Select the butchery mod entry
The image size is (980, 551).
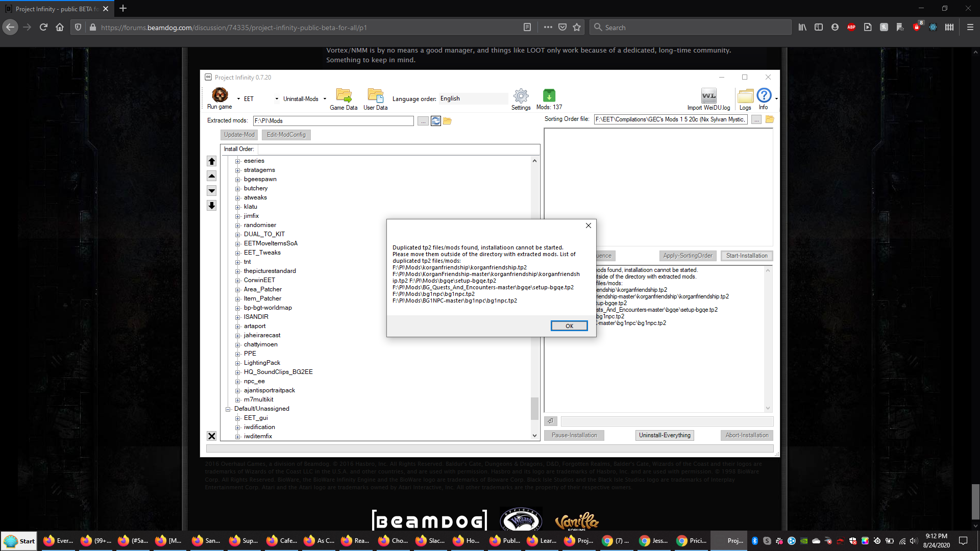256,188
